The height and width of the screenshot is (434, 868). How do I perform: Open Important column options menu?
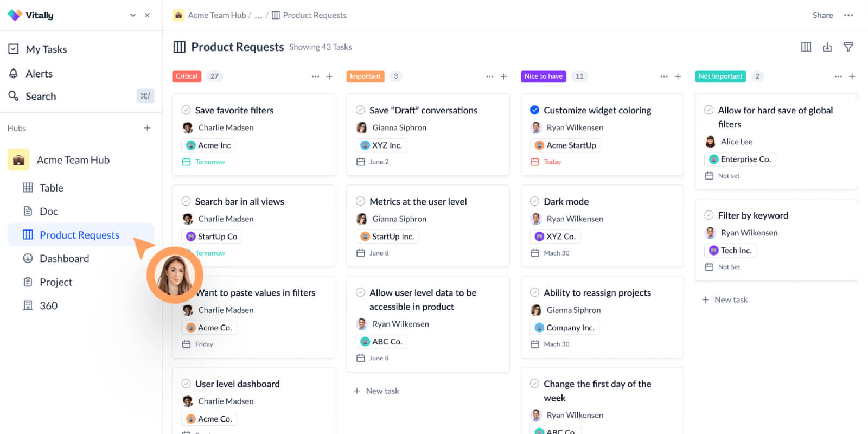(489, 76)
